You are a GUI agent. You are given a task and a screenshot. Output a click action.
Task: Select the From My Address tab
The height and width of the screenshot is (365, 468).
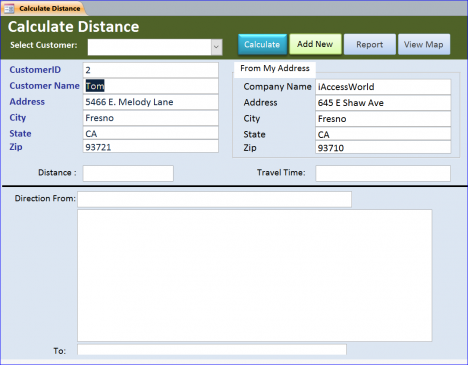click(x=275, y=68)
